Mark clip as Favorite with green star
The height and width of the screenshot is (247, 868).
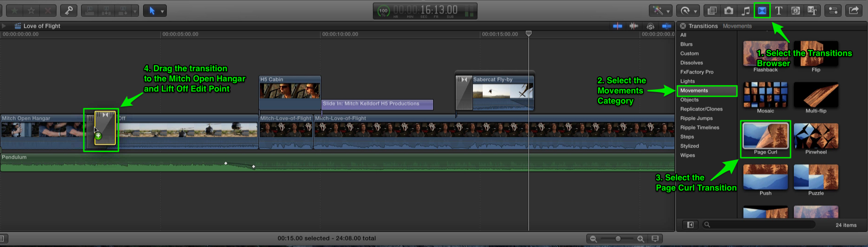click(15, 11)
